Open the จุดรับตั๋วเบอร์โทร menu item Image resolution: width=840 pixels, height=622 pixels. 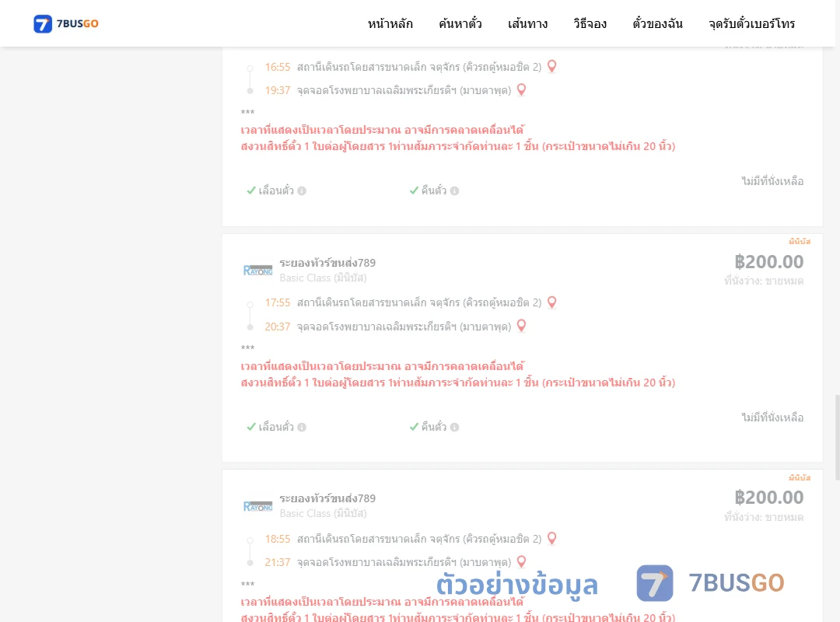coord(751,23)
